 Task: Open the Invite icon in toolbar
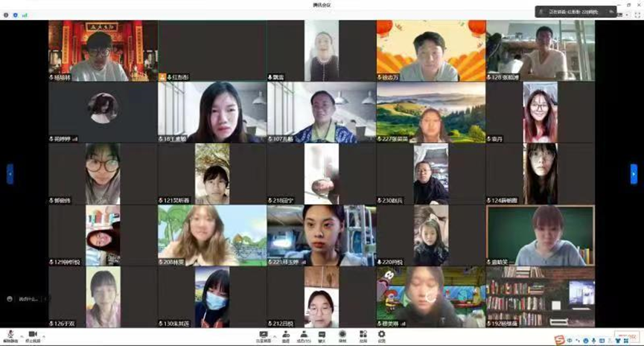(285, 335)
